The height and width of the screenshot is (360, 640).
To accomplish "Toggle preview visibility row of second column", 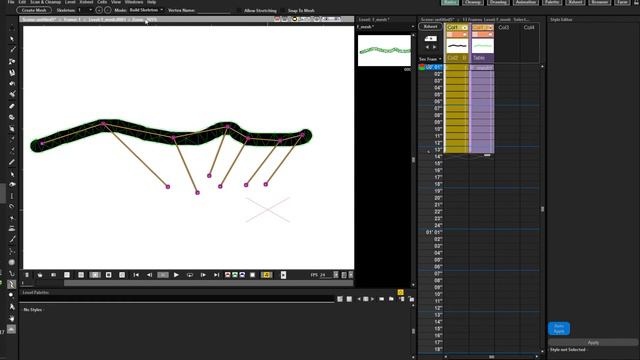I will 482,34.
